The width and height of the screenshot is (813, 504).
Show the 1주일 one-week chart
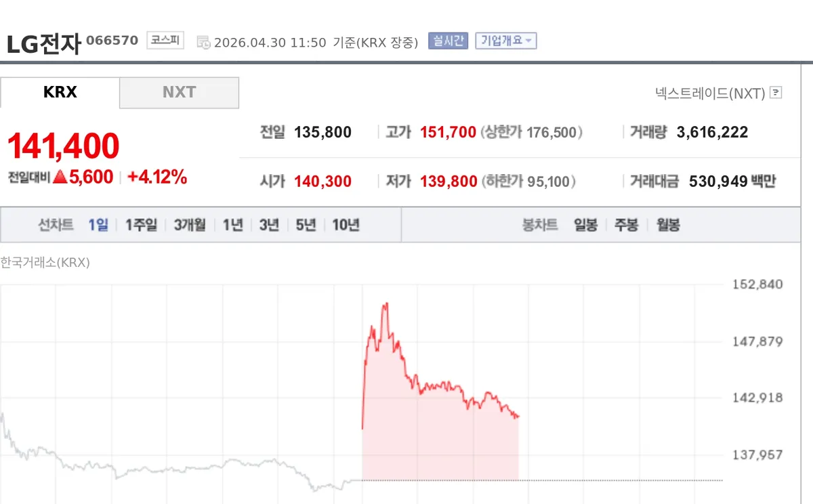coord(140,224)
